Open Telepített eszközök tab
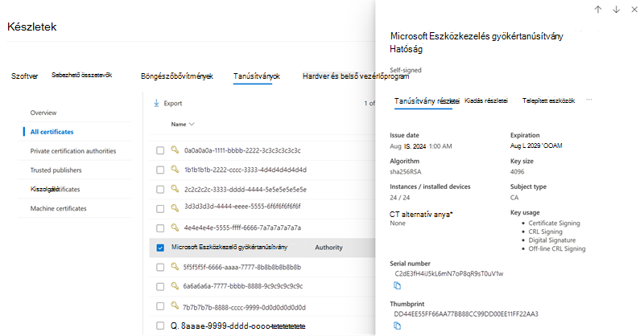The height and width of the screenshot is (336, 644). pos(548,100)
